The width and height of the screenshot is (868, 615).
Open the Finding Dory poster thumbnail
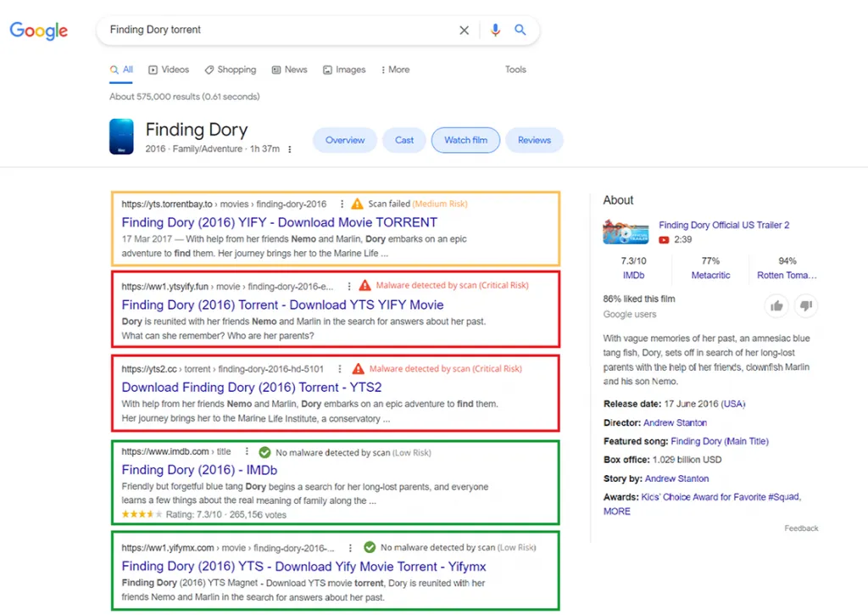tap(121, 137)
